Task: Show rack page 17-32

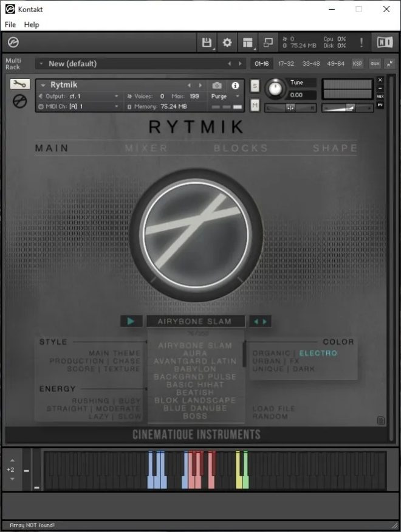Action: (286, 63)
